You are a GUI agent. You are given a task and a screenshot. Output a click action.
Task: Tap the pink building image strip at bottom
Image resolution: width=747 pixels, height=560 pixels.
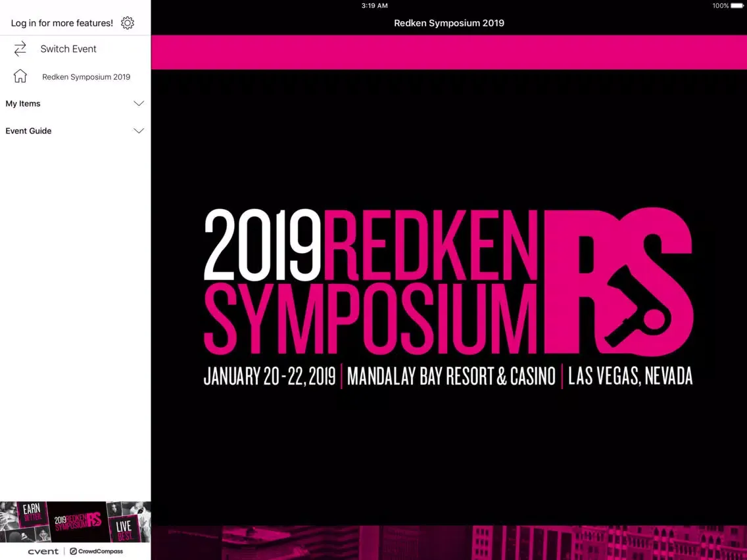[448, 543]
